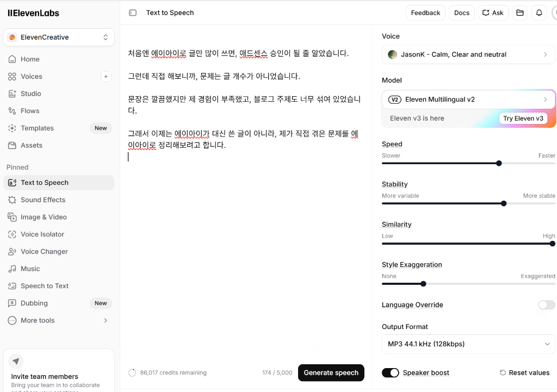Open the ElevenCreative workspace switcher
This screenshot has height=392, width=557.
click(59, 38)
